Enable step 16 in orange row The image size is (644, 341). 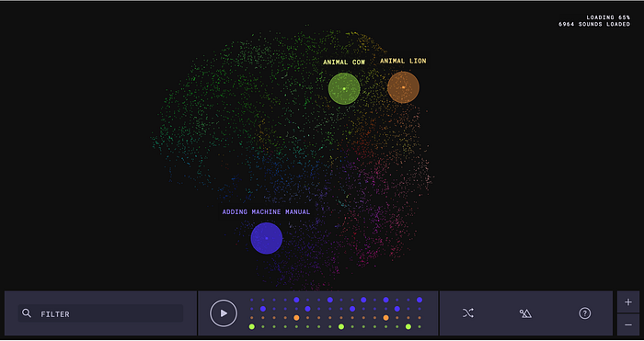[x=420, y=318]
